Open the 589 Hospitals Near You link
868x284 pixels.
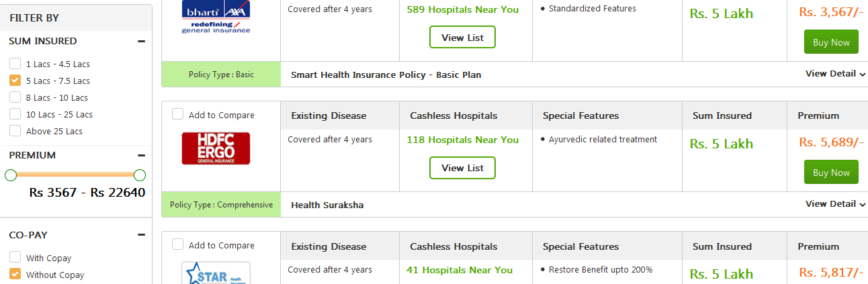pos(462,9)
